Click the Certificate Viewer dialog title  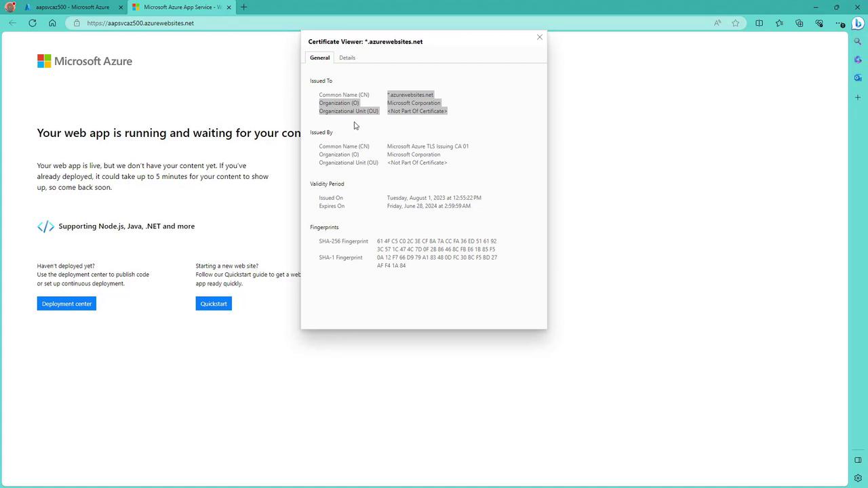366,41
